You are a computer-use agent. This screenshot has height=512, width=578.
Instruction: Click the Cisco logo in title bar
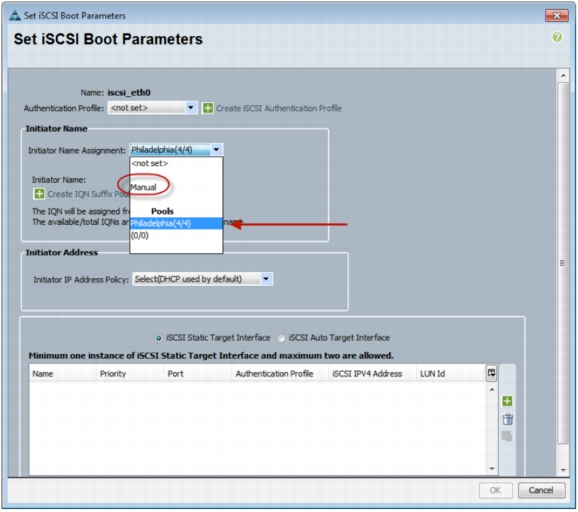pos(15,15)
